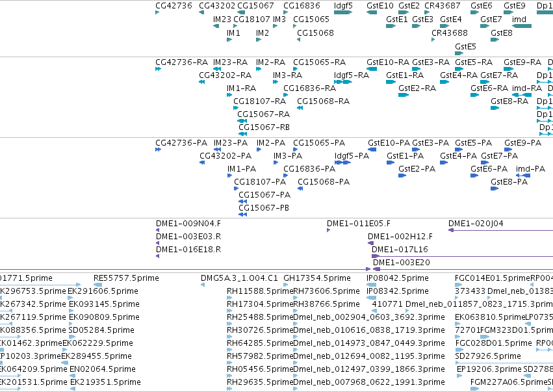Select clone DME1-020J04
This screenshot has width=553, height=392.
tap(476, 224)
